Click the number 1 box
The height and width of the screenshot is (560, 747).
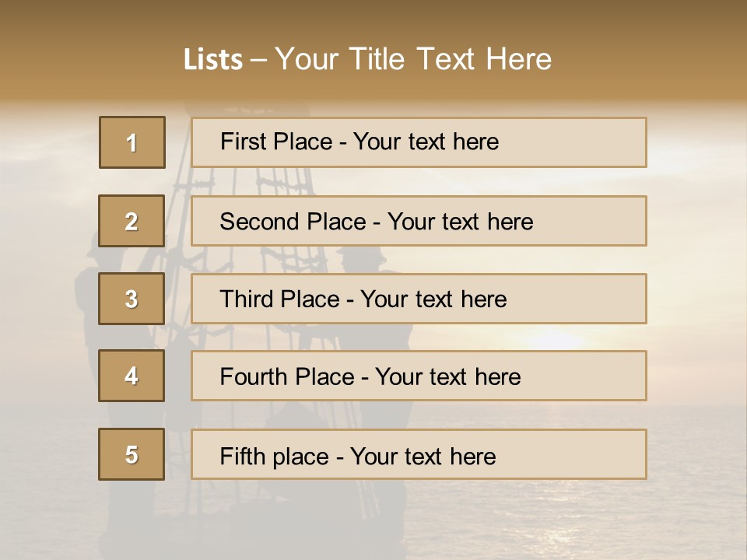pyautogui.click(x=132, y=142)
